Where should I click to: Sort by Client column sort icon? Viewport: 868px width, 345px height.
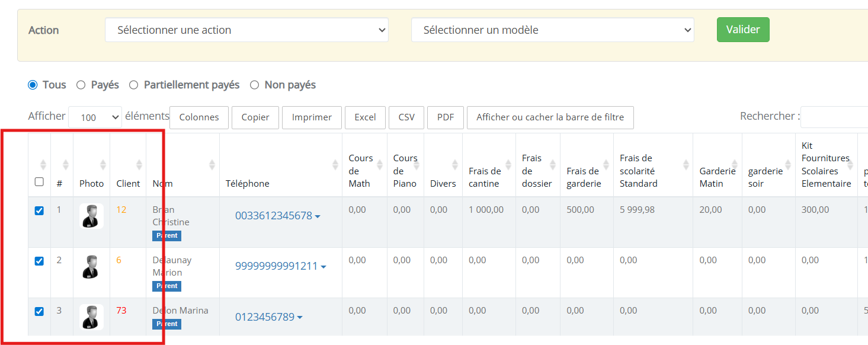pos(139,165)
